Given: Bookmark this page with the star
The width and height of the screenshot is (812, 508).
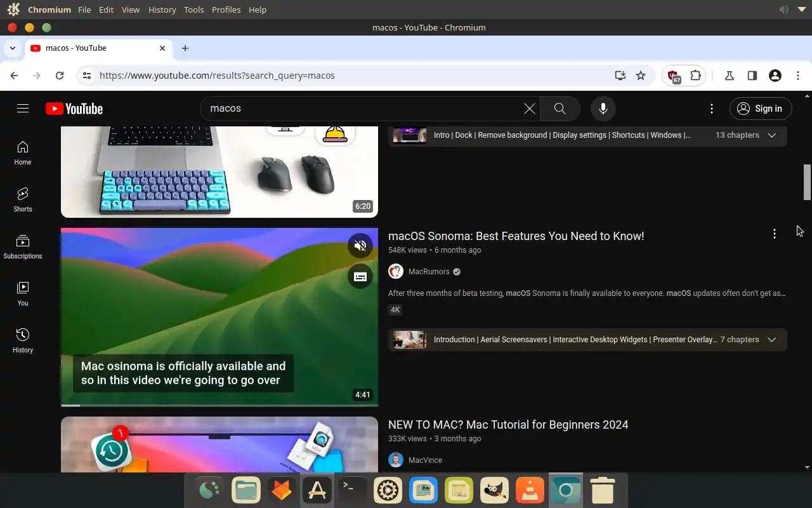Looking at the screenshot, I should pyautogui.click(x=641, y=76).
